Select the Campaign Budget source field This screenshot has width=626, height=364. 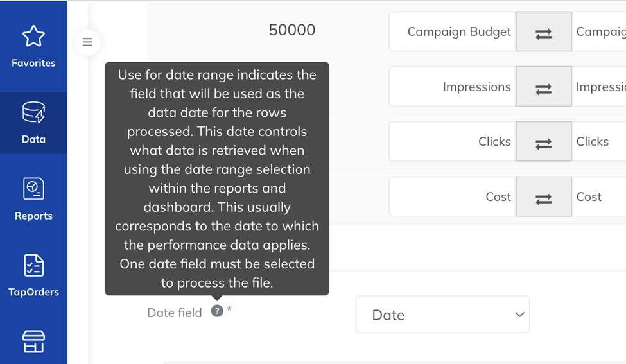click(453, 31)
